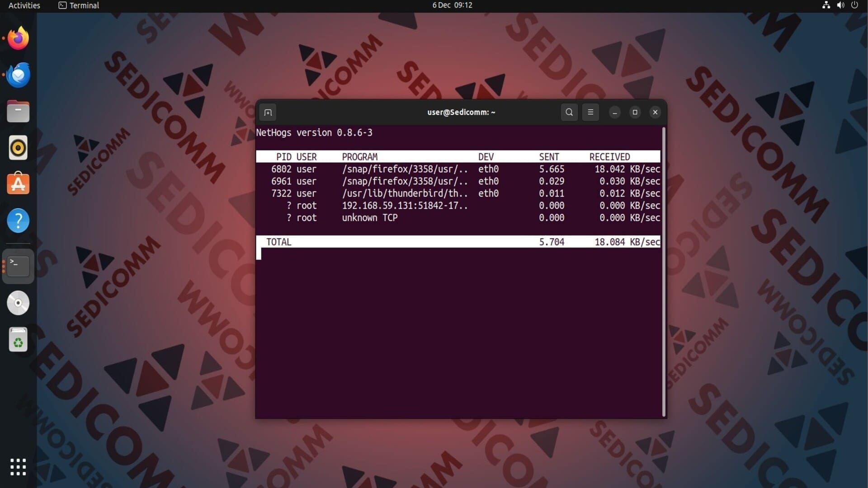Screen dimensions: 868x488
Task: Open the Trash from the dock
Action: click(18, 339)
